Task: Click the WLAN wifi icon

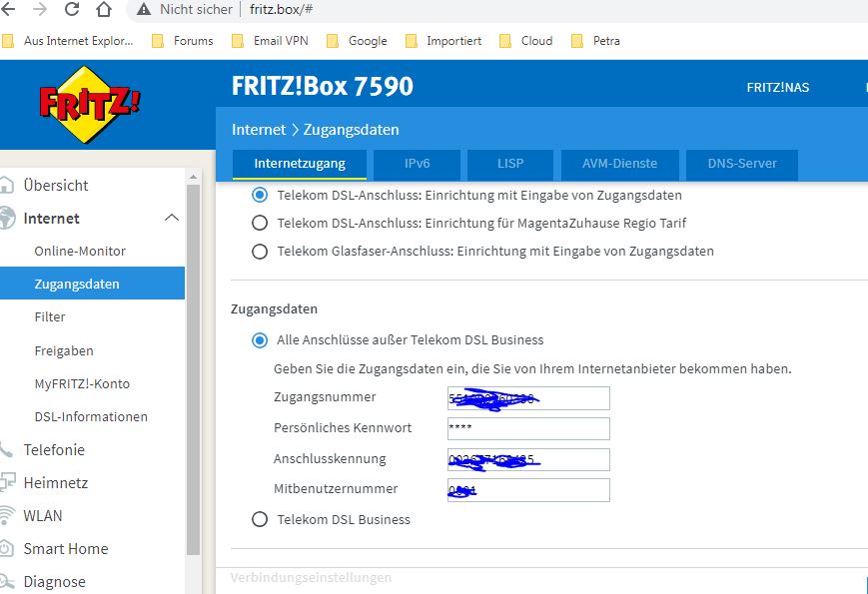Action: pyautogui.click(x=7, y=515)
